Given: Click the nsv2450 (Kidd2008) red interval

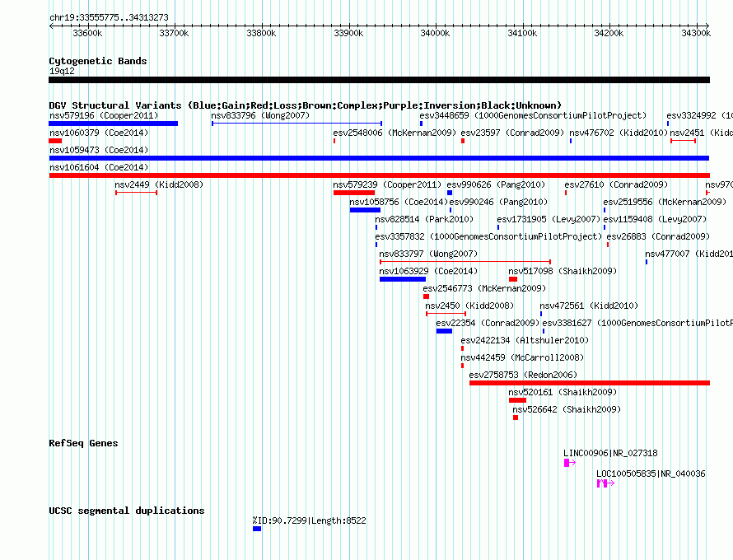Looking at the screenshot, I should click(x=446, y=314).
